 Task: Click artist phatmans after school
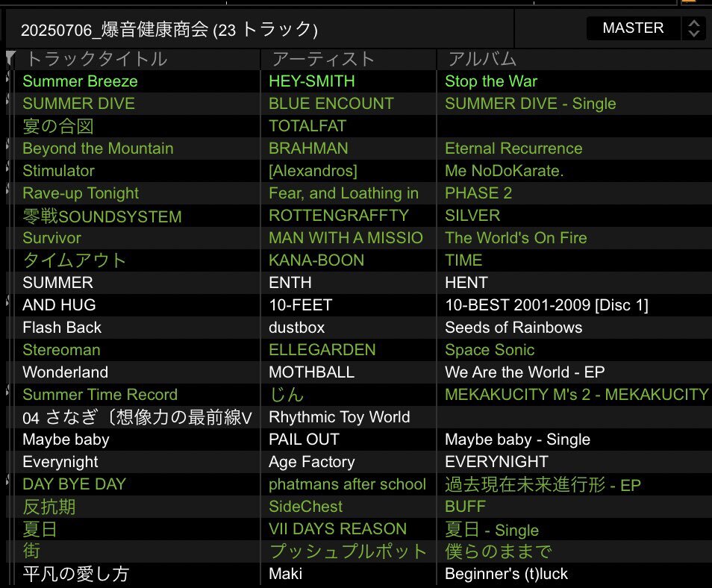[x=347, y=484]
